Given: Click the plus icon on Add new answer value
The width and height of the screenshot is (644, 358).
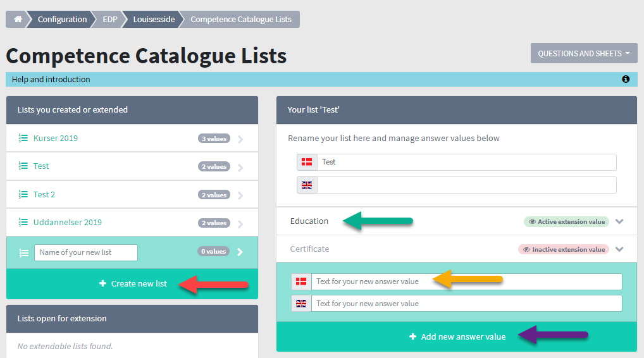Looking at the screenshot, I should 412,336.
